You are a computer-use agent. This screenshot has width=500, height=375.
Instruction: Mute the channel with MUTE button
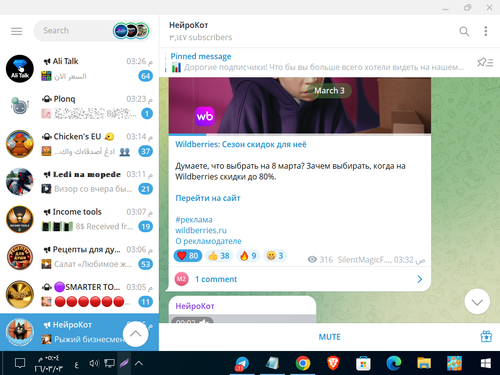click(329, 337)
